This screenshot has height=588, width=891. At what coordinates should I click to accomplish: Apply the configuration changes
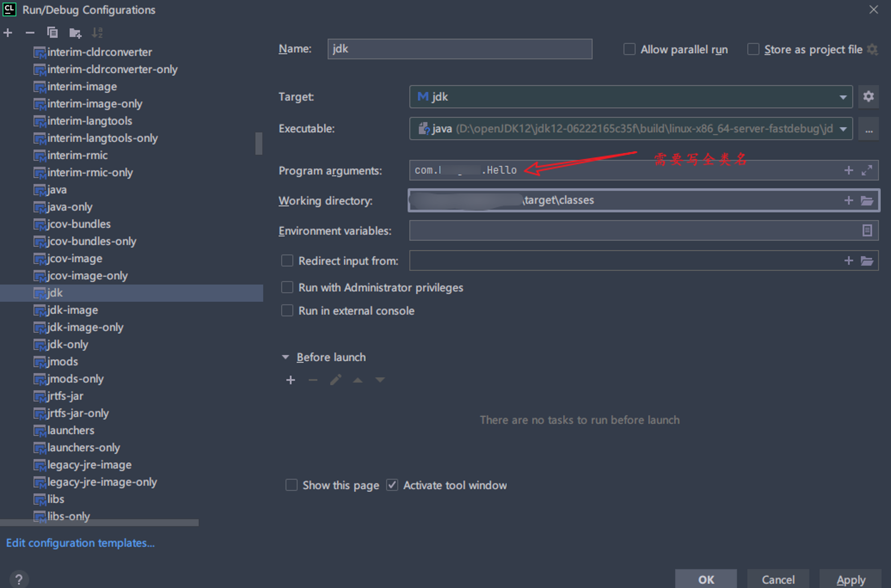coord(850,579)
